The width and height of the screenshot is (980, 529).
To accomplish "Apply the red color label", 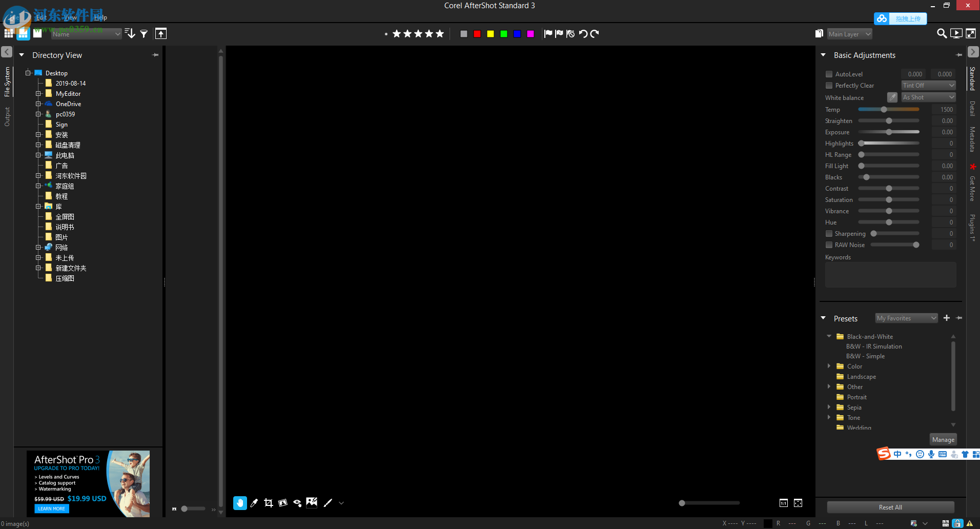I will pos(477,34).
